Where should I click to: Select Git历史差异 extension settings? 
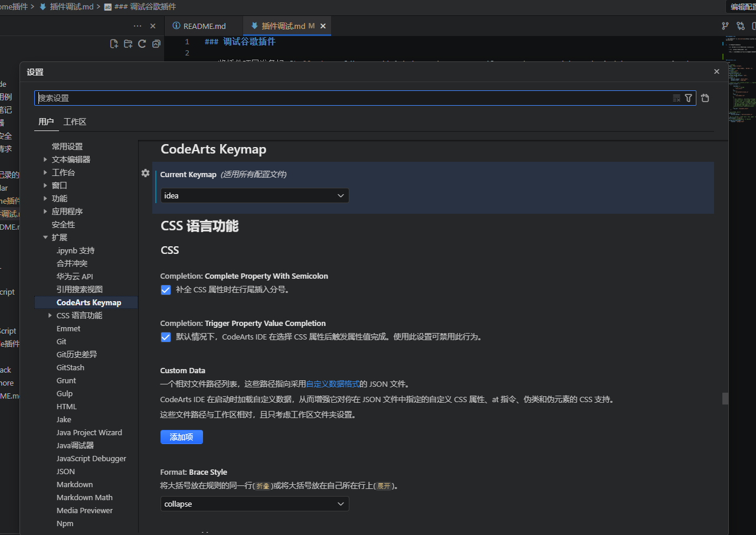77,354
